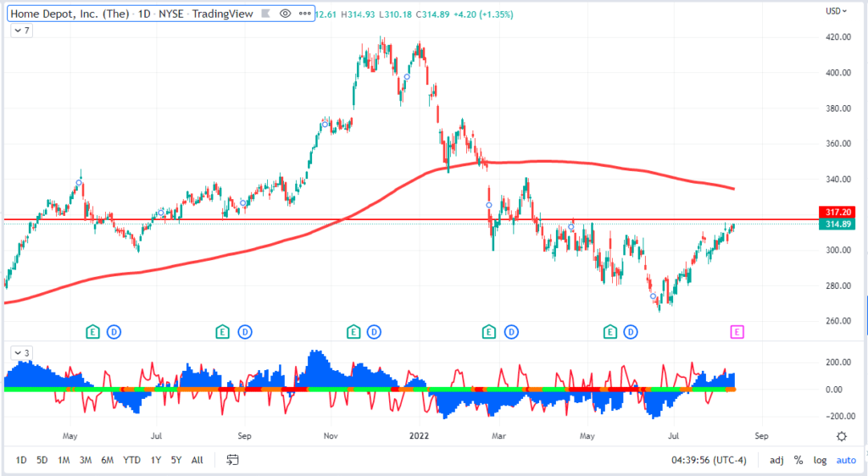Click the C314.89 close value in the header

click(x=433, y=14)
